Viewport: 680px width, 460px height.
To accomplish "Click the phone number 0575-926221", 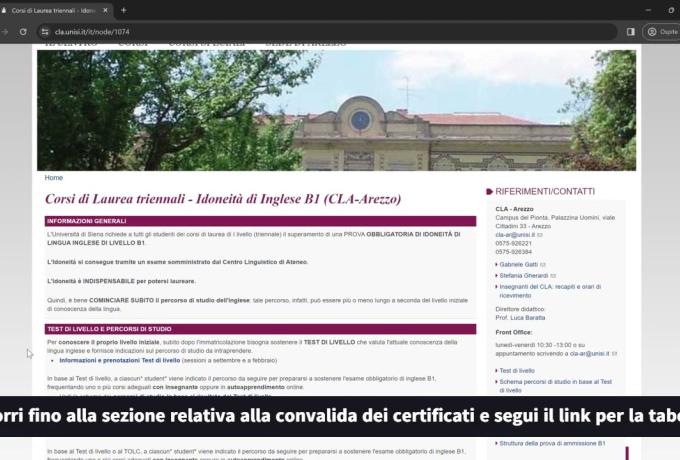I will [x=513, y=243].
